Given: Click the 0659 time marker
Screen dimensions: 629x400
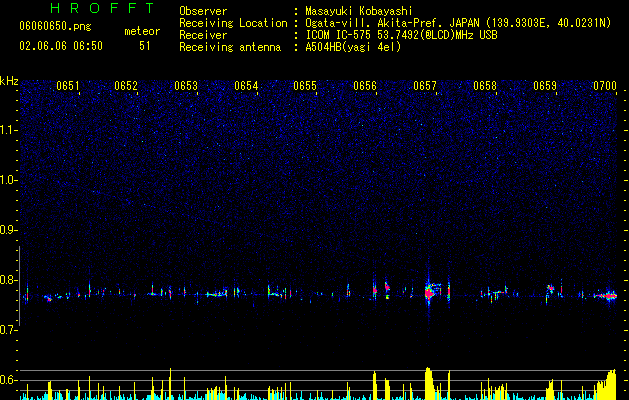Looking at the screenshot, I should click(x=545, y=86).
